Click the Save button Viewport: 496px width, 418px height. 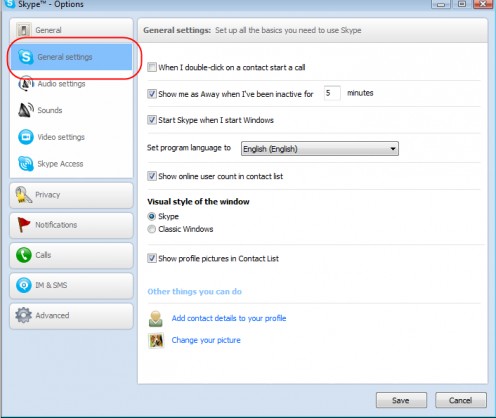pos(401,400)
